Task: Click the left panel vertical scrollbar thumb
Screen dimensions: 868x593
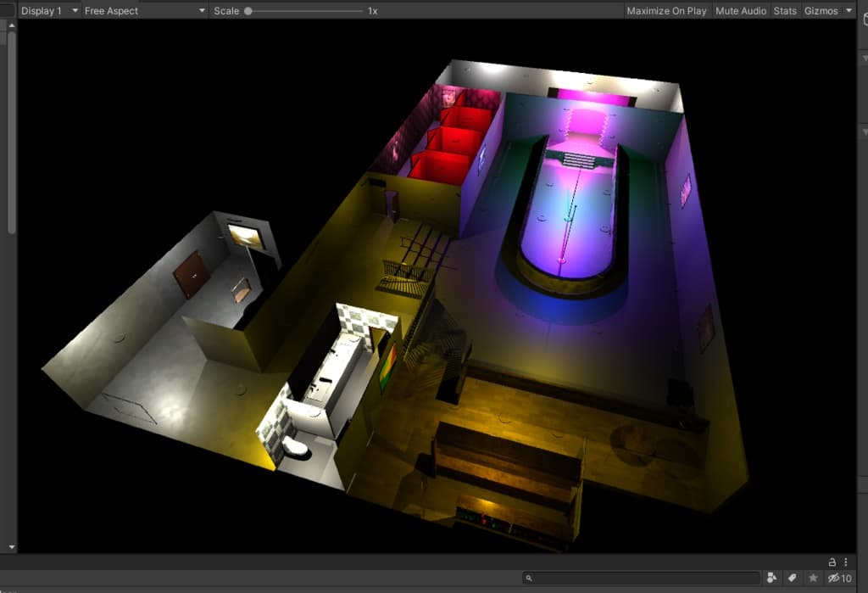Action: [11, 131]
